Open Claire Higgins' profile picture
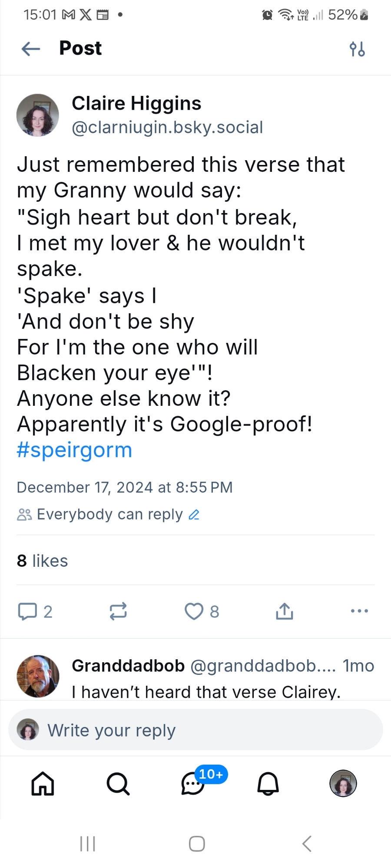The height and width of the screenshot is (868, 391). [38, 115]
